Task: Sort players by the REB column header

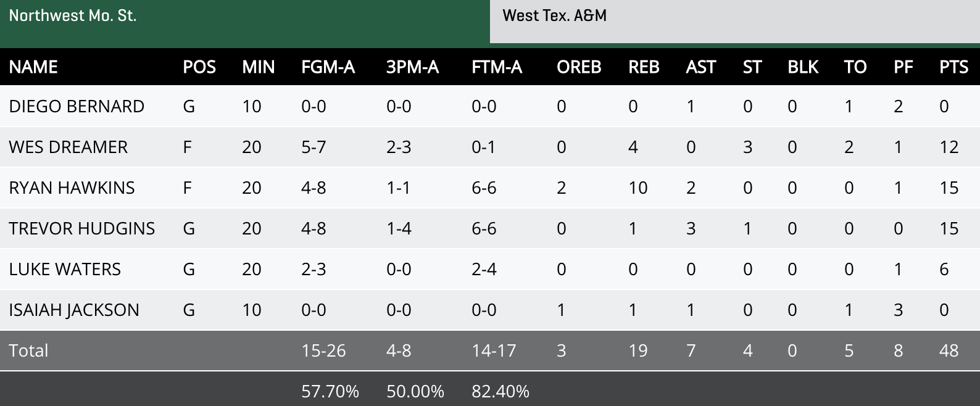Action: tap(644, 67)
